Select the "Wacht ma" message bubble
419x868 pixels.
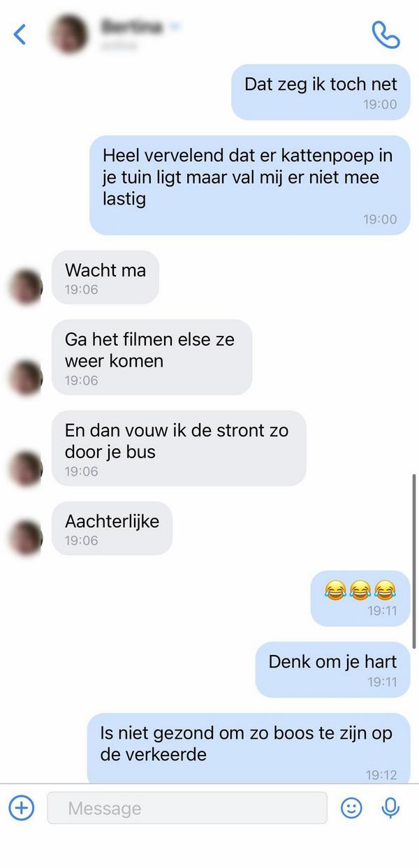(x=105, y=277)
